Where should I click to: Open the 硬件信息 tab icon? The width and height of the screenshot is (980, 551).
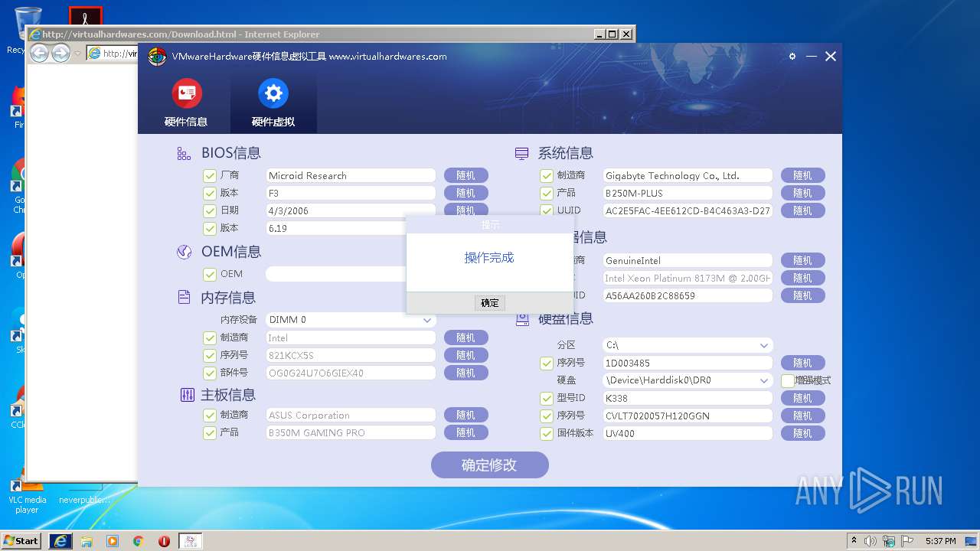tap(187, 93)
